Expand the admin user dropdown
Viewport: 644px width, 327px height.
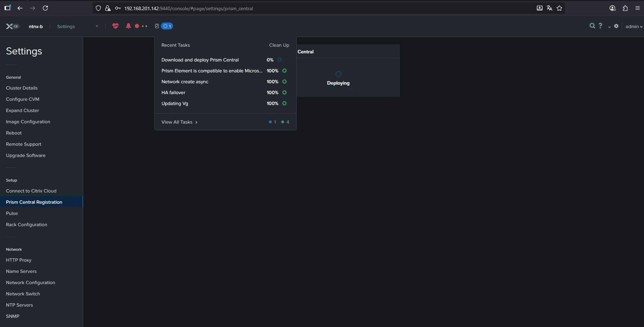[634, 26]
